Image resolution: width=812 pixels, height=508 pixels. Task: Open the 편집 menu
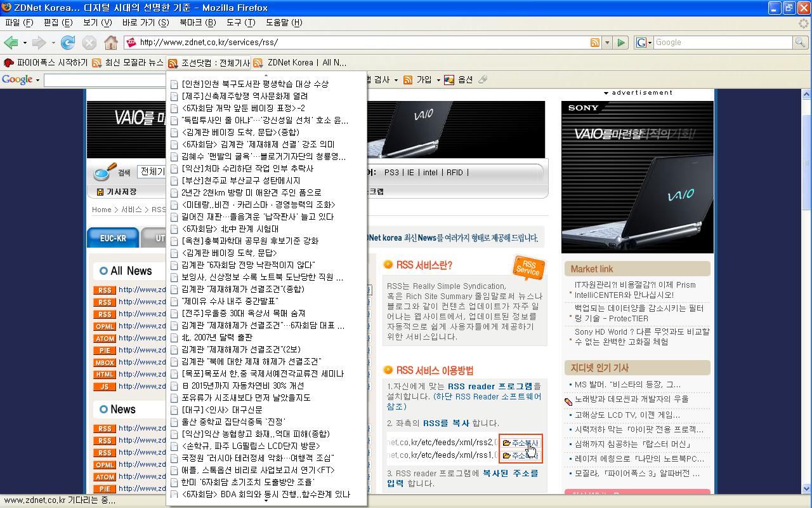pos(58,22)
